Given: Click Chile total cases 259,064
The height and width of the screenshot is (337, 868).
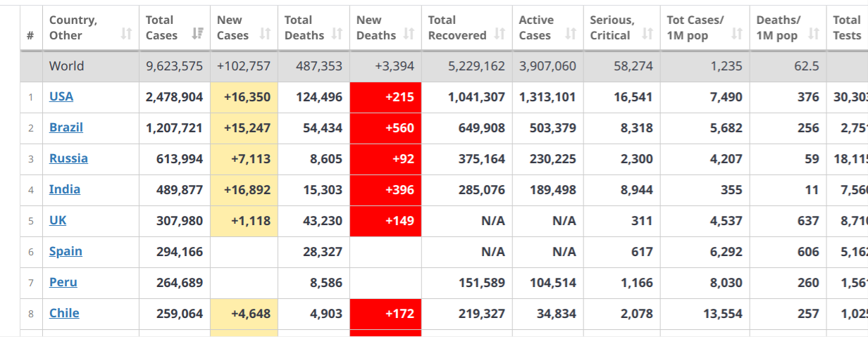Looking at the screenshot, I should click(180, 314).
